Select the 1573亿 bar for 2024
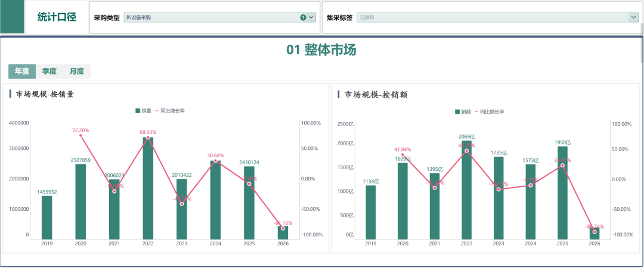The width and height of the screenshot is (644, 268). 531,202
